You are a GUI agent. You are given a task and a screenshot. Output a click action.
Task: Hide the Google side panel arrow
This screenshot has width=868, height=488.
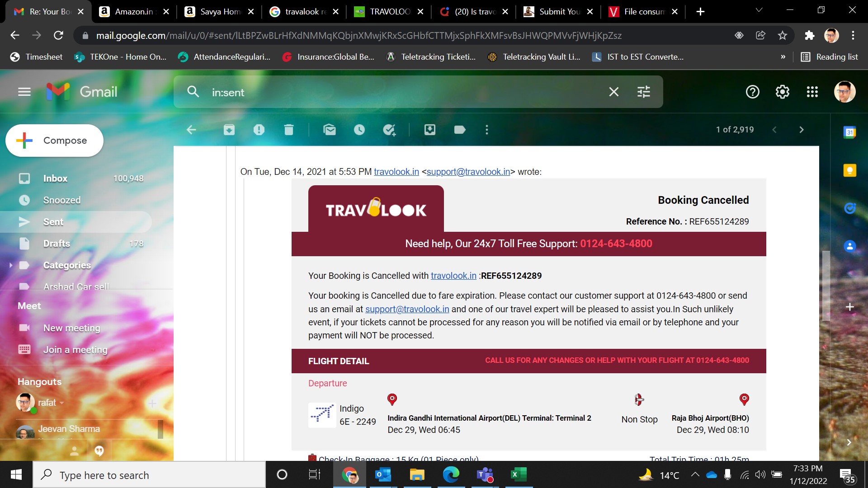(849, 442)
